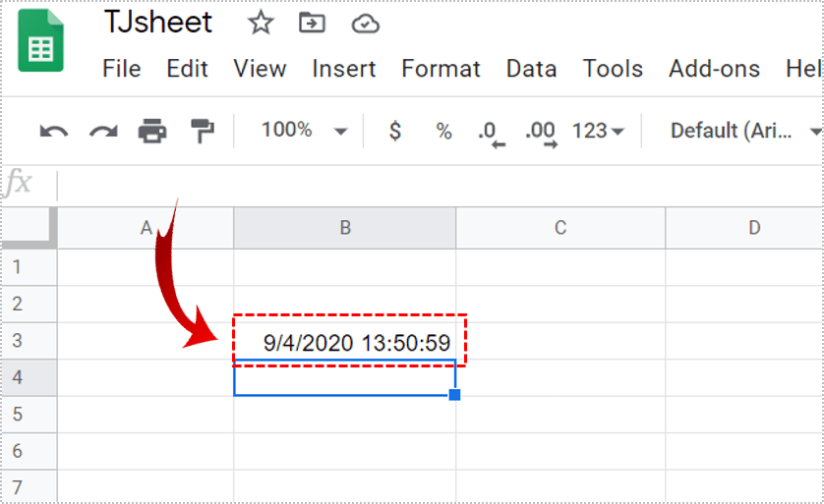Check the cloud save status icon
Image resolution: width=824 pixels, height=504 pixels.
tap(366, 24)
